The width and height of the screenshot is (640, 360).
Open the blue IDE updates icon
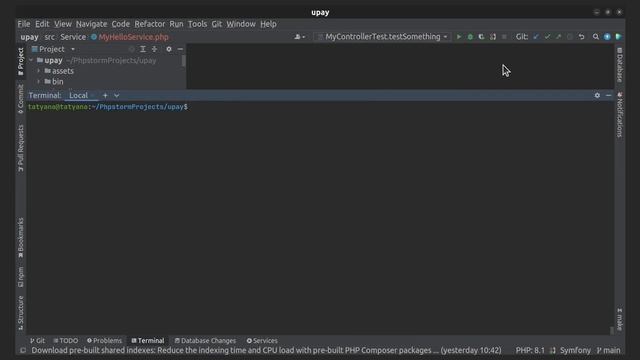[607, 37]
